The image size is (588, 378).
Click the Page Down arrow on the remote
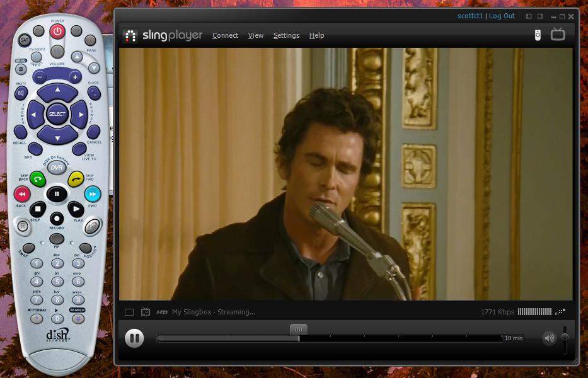[94, 68]
